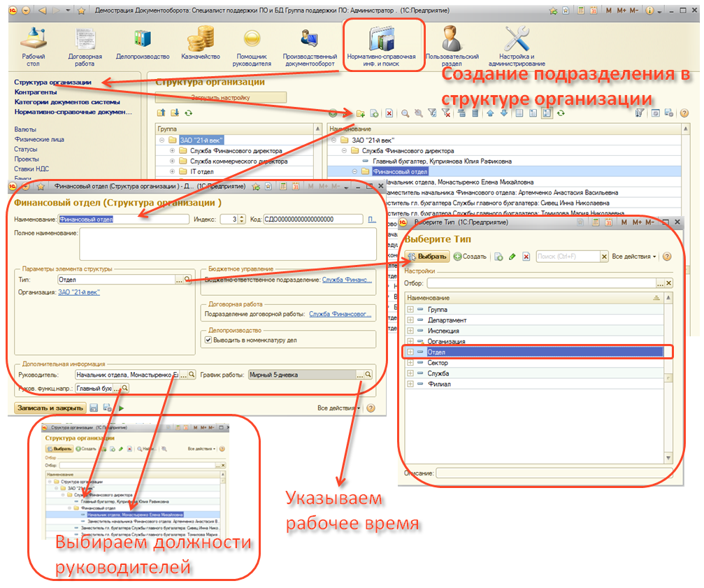
Task: Click the help icon in Выберите Тип toolbar
Action: (666, 257)
